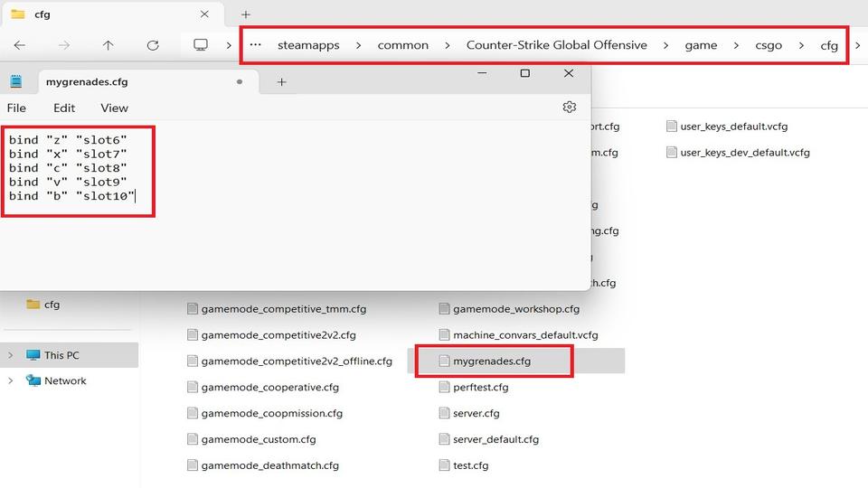Close the cfg File Explorer tab

(x=204, y=14)
